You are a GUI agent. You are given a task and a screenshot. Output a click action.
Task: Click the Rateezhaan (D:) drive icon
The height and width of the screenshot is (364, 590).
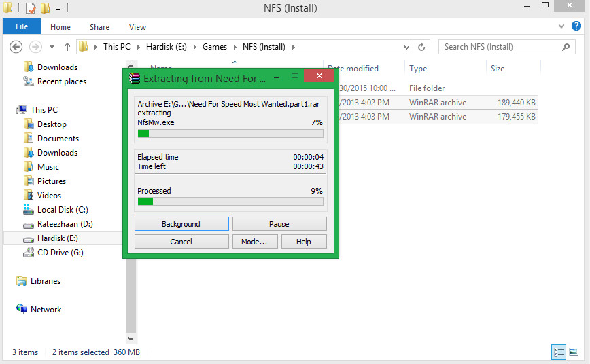click(29, 225)
